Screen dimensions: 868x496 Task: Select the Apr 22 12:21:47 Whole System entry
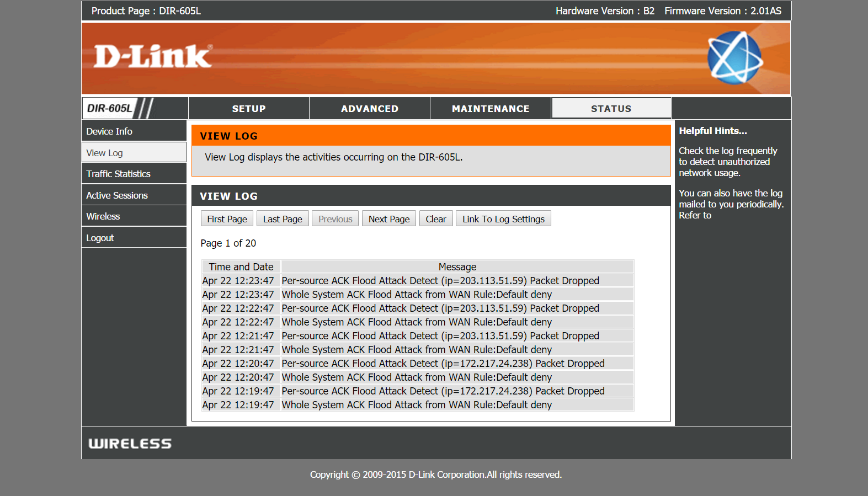pos(418,350)
